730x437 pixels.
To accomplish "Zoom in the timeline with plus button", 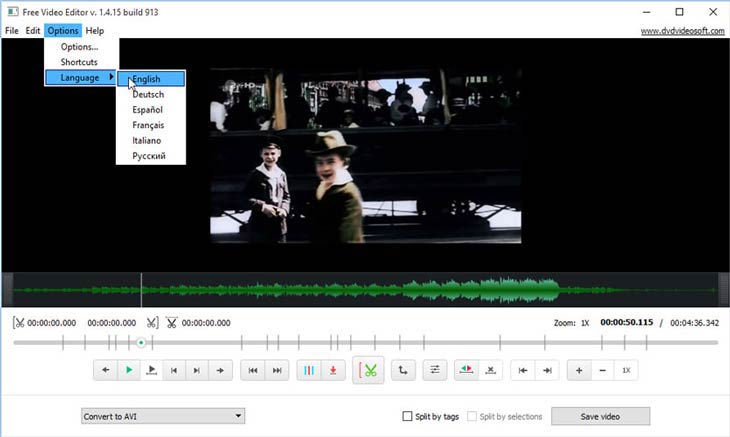I will [x=579, y=370].
